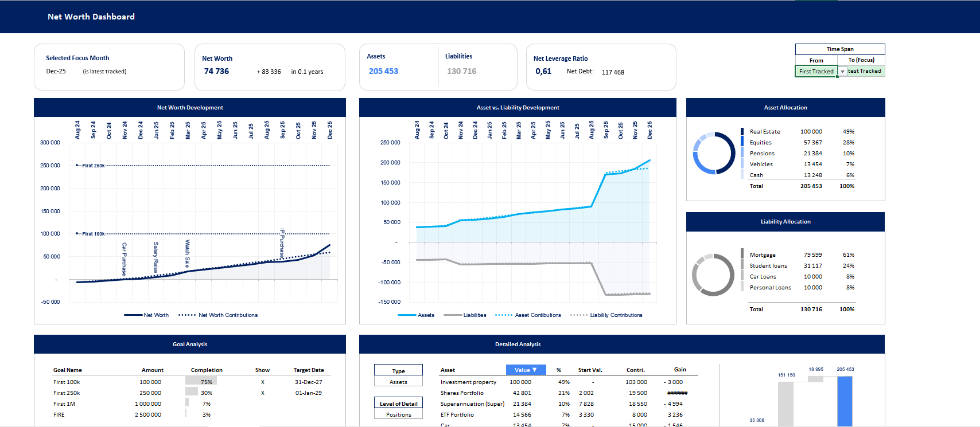Viewport: 980px width, 427px height.
Task: Click the 205 453 waterfall chart bar
Action: (x=845, y=401)
